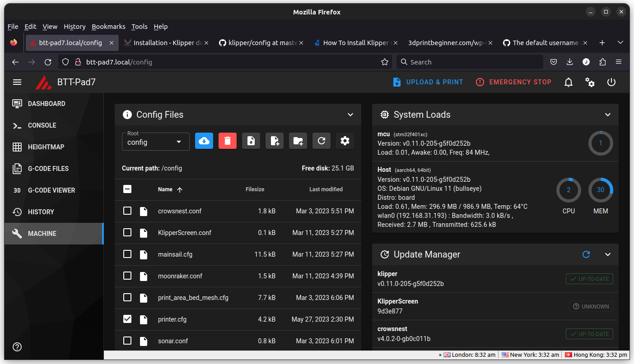The height and width of the screenshot is (364, 634).
Task: Open the printer.cfg file
Action: pos(172,319)
